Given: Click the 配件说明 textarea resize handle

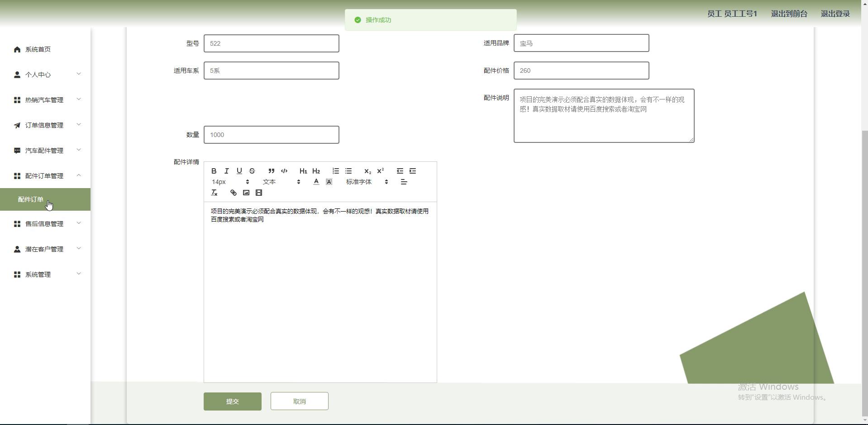Looking at the screenshot, I should (x=692, y=140).
